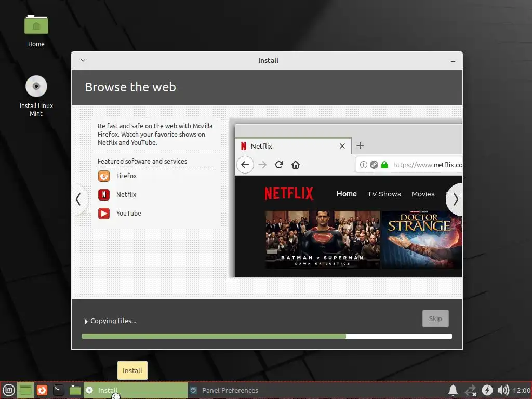
Task: Open Terminal from the panel
Action: tap(58, 390)
